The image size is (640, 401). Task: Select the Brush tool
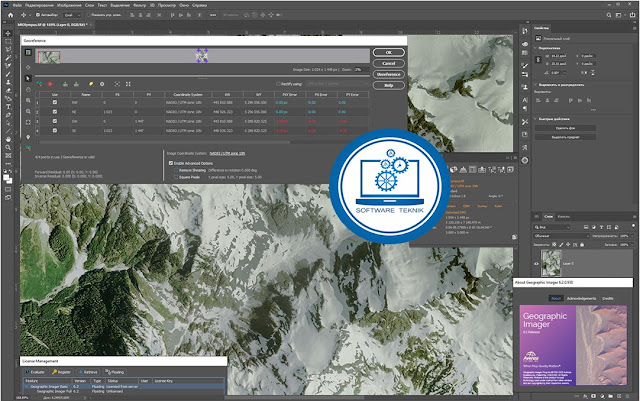click(x=8, y=74)
